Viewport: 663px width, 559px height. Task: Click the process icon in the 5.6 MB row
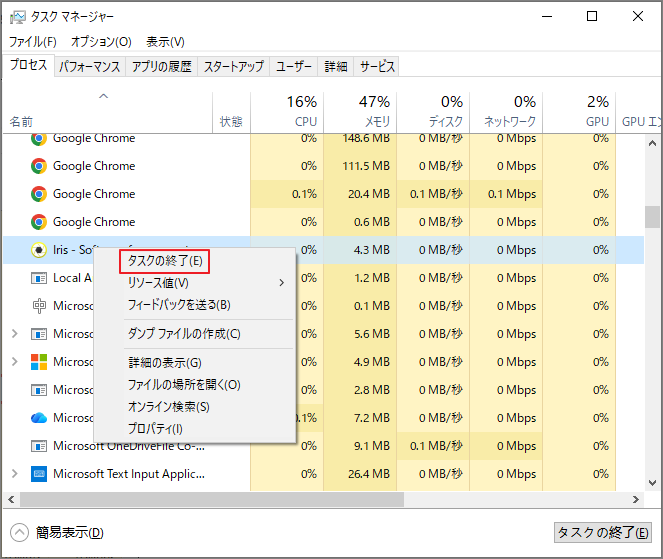coord(39,334)
